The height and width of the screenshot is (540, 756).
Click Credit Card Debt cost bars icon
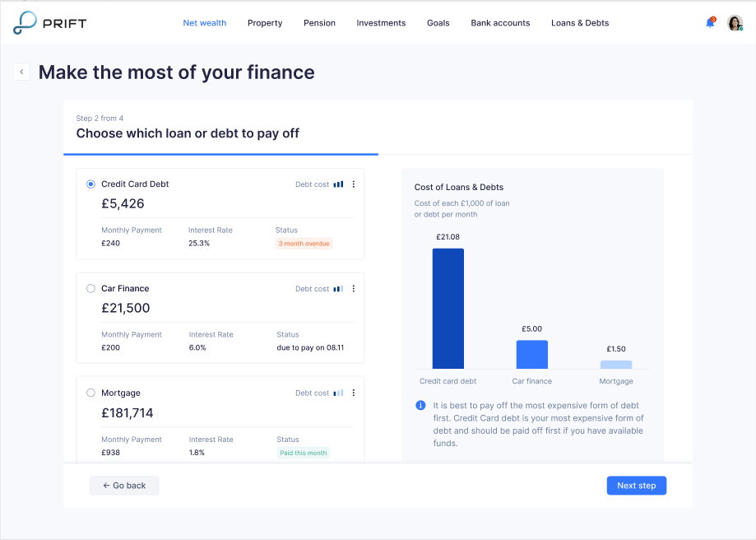(338, 184)
